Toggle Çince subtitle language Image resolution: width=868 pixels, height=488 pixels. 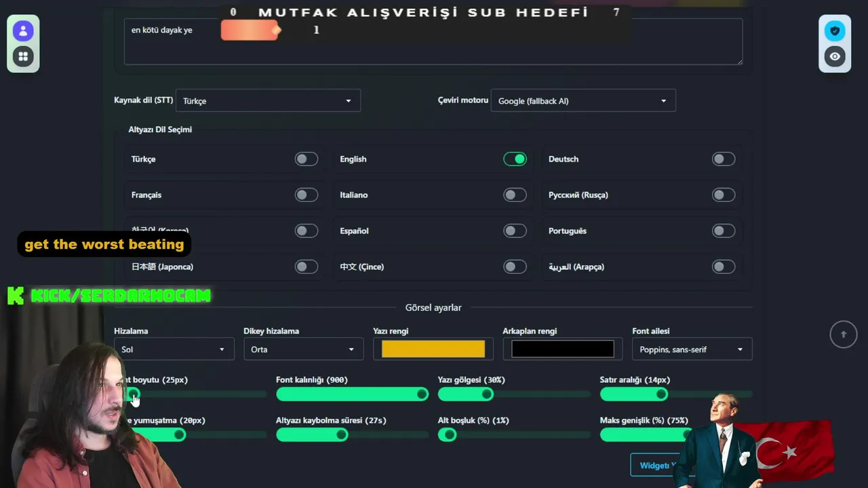pos(515,266)
